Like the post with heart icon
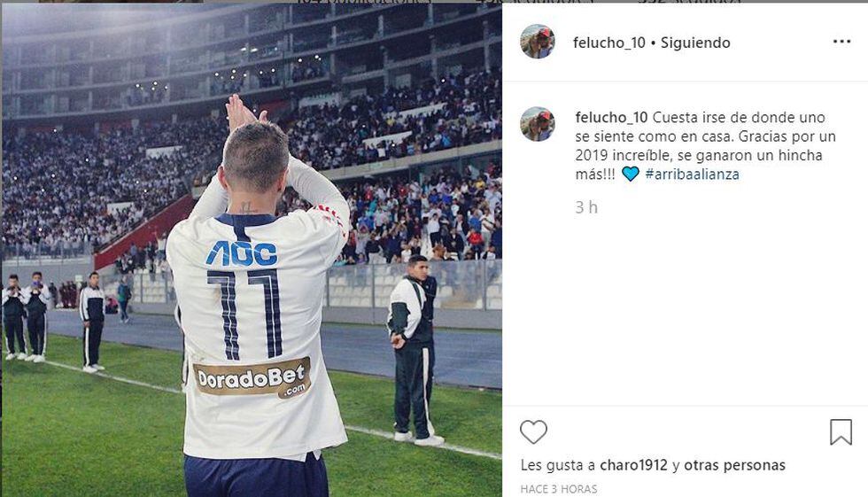This screenshot has height=497, width=868. coord(533,431)
